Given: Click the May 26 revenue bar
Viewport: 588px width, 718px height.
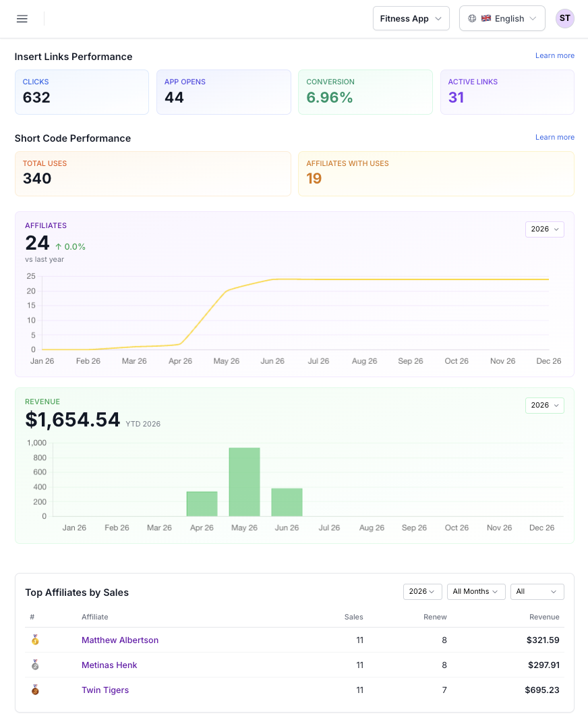Looking at the screenshot, I should (x=244, y=482).
